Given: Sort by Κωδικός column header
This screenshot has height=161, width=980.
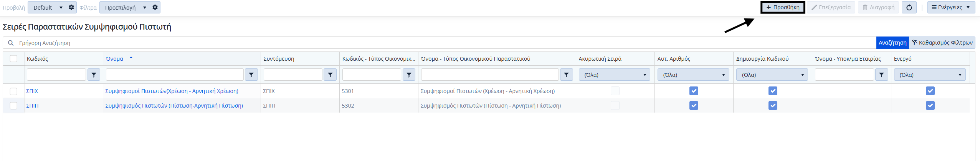Looking at the screenshot, I should (37, 58).
